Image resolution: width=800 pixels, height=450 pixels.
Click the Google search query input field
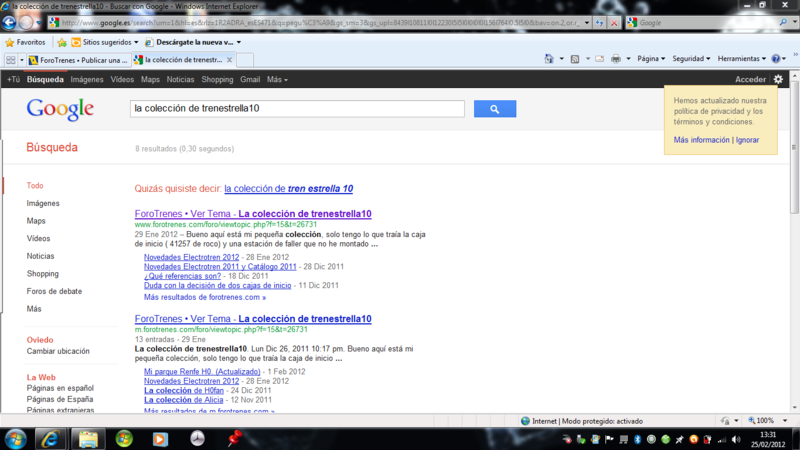click(x=297, y=109)
